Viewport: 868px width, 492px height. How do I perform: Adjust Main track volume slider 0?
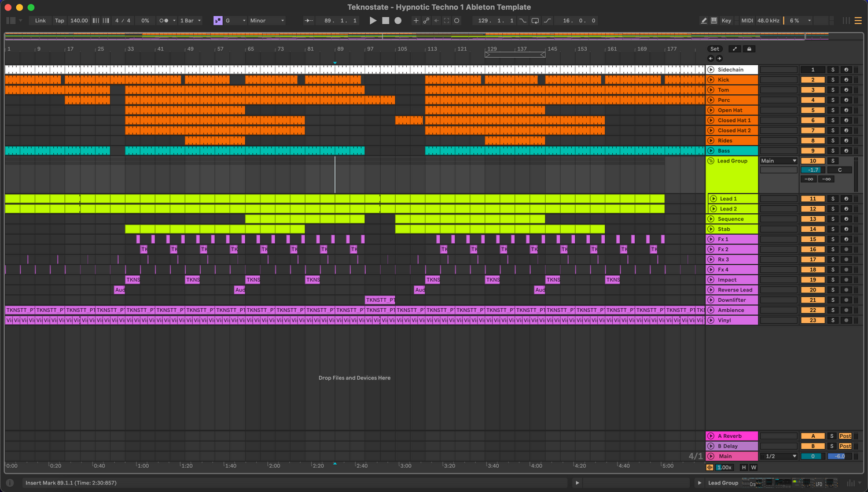812,456
